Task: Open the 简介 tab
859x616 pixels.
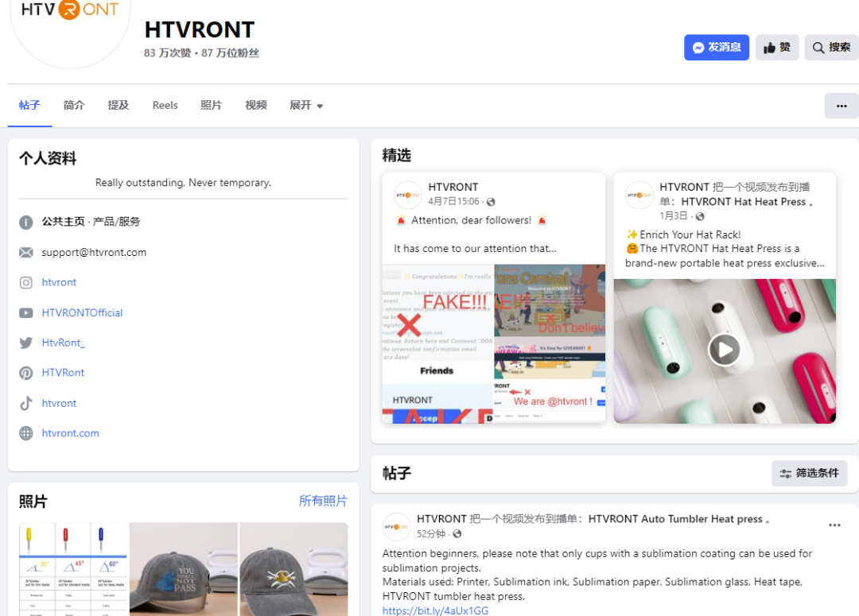Action: (x=74, y=105)
